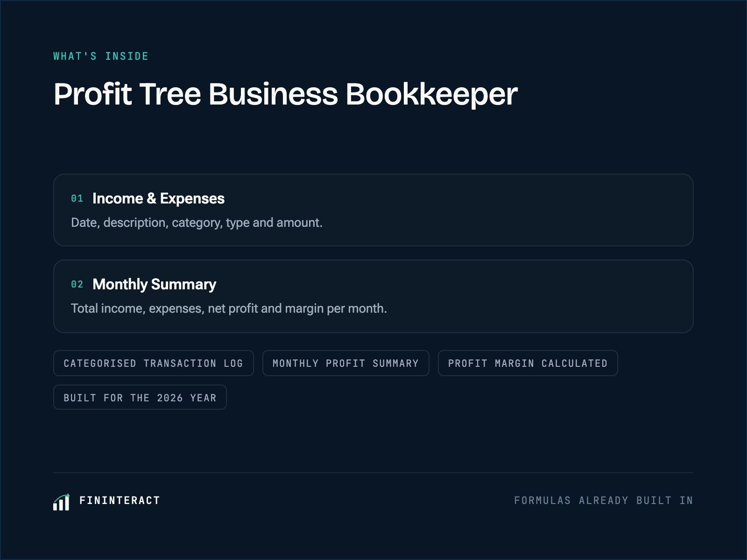Image resolution: width=747 pixels, height=560 pixels.
Task: Click the WHAT'S INSIDE label
Action: point(101,56)
